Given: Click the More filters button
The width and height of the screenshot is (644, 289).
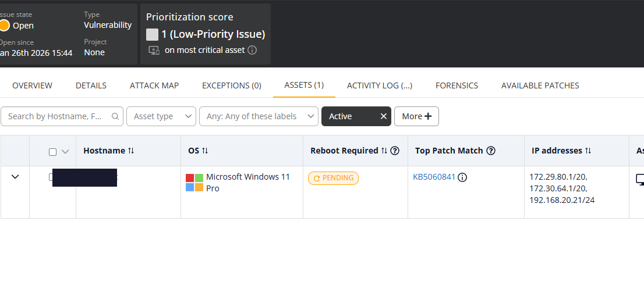Looking at the screenshot, I should click(416, 116).
